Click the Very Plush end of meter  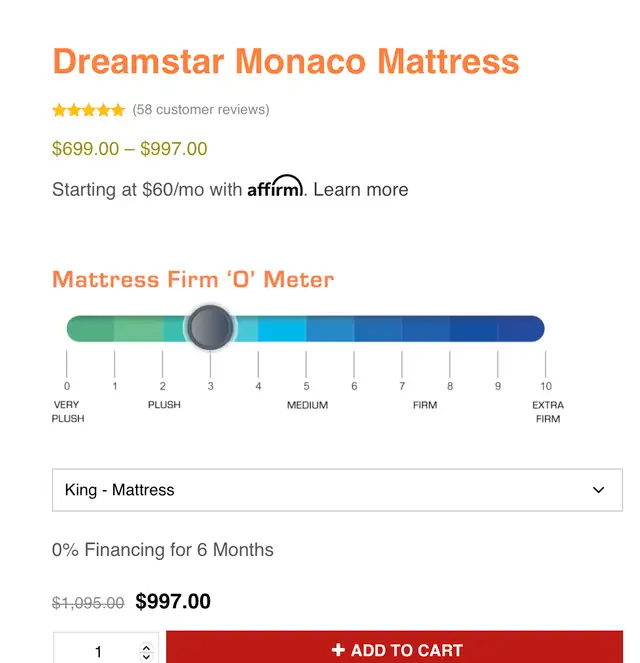point(77,328)
